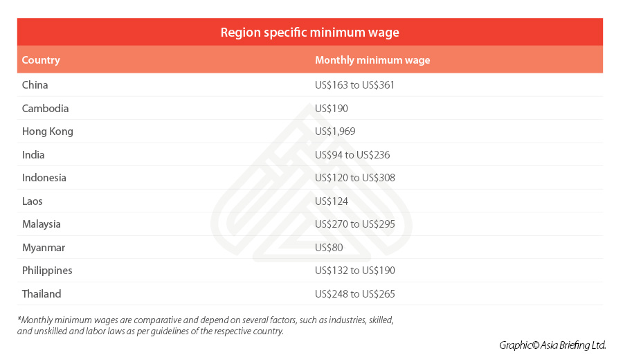The image size is (623, 364).
Task: Click the India country cell
Action: [33, 155]
